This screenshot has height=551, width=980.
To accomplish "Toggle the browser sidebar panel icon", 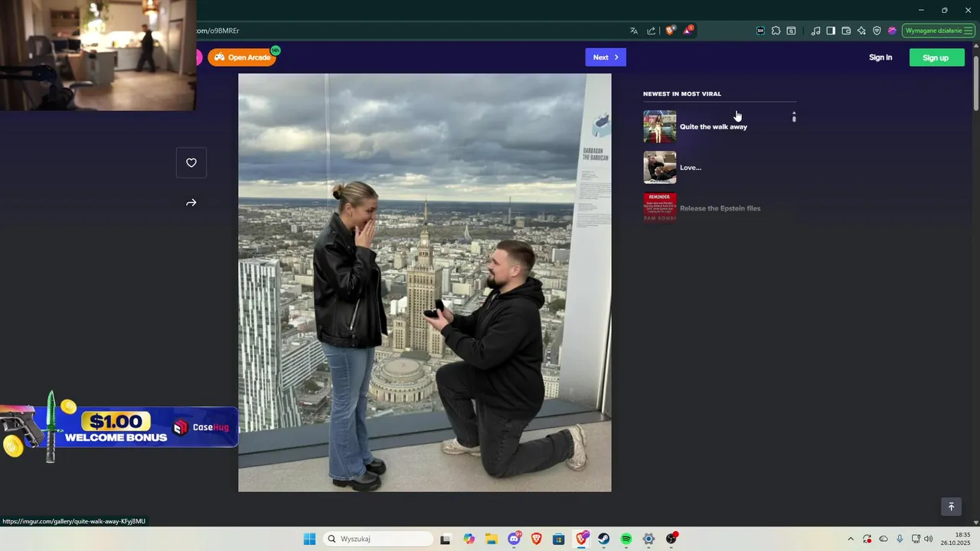I will (x=831, y=31).
